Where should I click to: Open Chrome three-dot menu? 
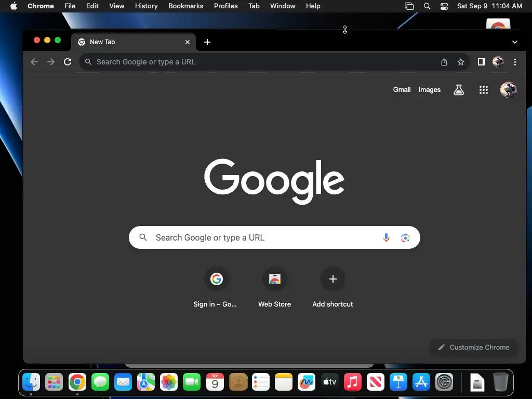tap(515, 62)
